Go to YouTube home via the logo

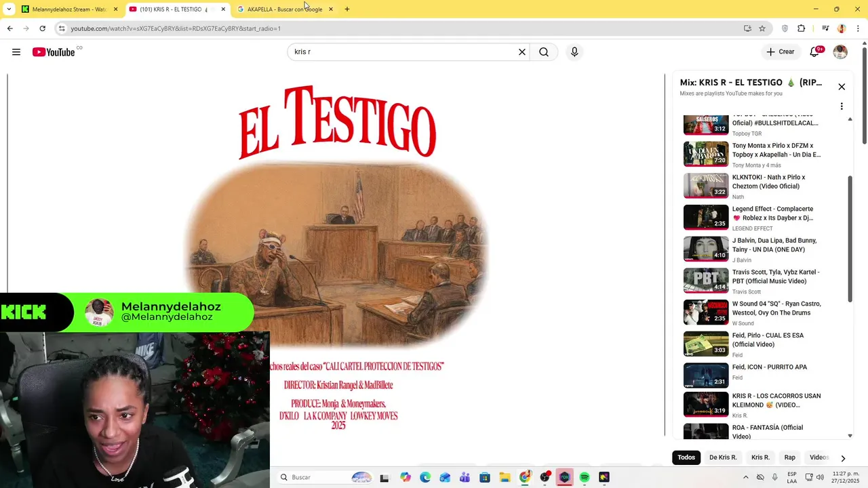[54, 52]
